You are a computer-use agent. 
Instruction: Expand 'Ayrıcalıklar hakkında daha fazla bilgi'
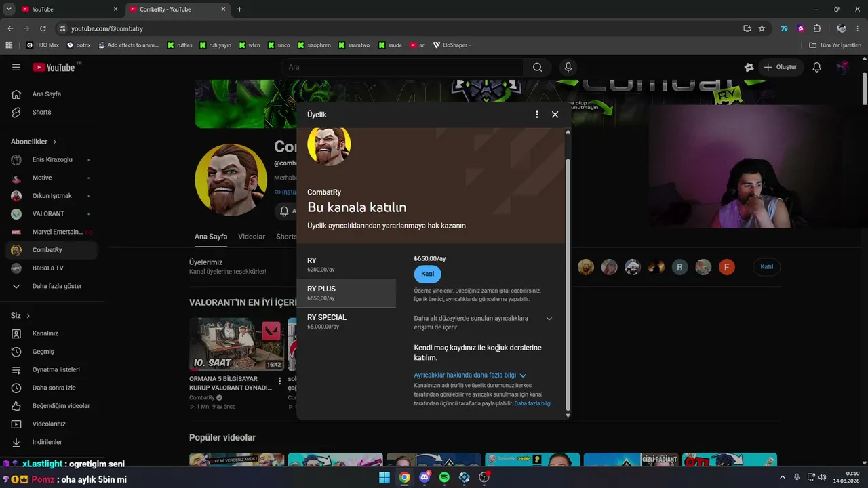point(470,375)
